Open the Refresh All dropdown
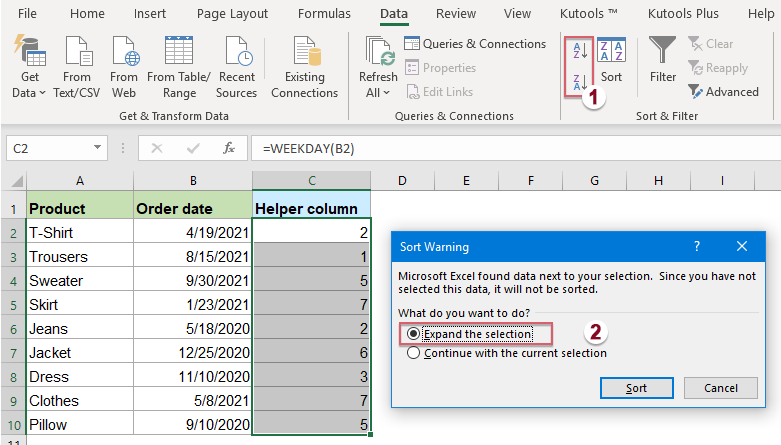 (378, 93)
